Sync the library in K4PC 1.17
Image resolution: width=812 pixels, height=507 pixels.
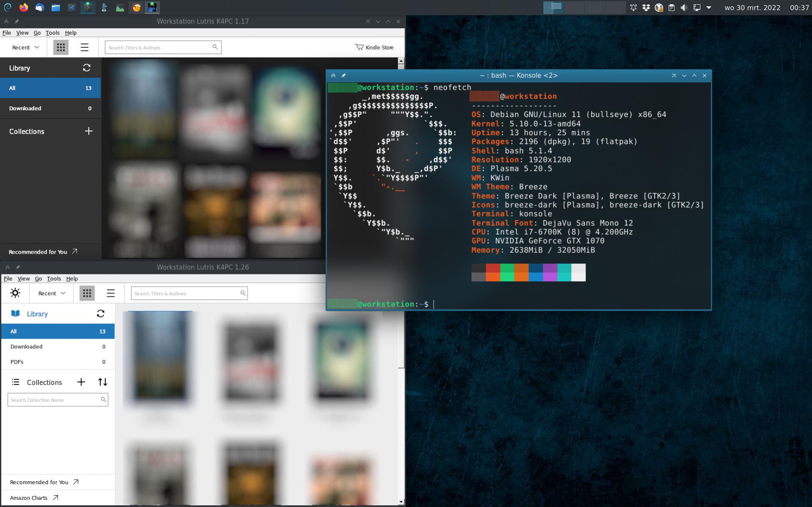pyautogui.click(x=87, y=68)
